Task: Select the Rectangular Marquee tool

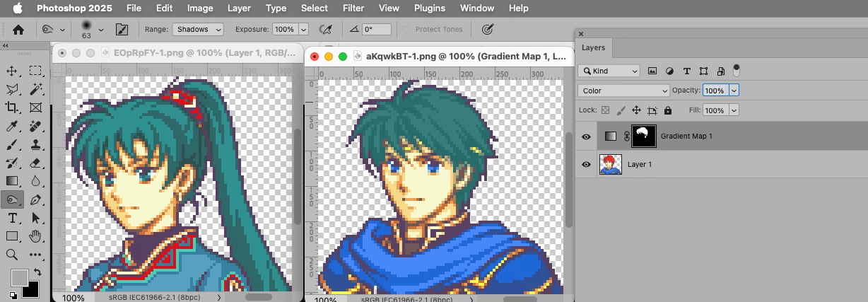Action: pos(35,71)
